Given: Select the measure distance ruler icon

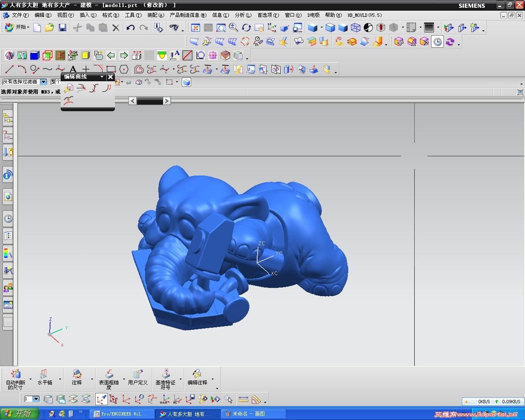Looking at the screenshot, I should tap(243, 399).
